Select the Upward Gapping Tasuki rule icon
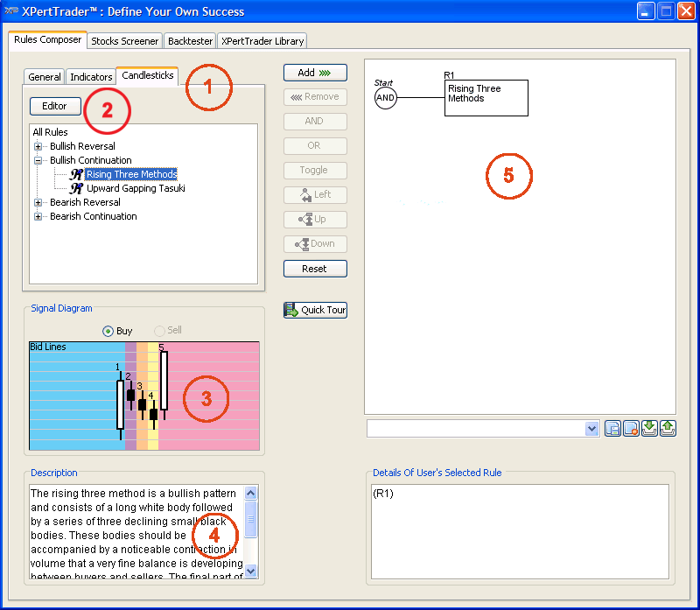Viewport: 700px width, 610px height. pyautogui.click(x=77, y=188)
